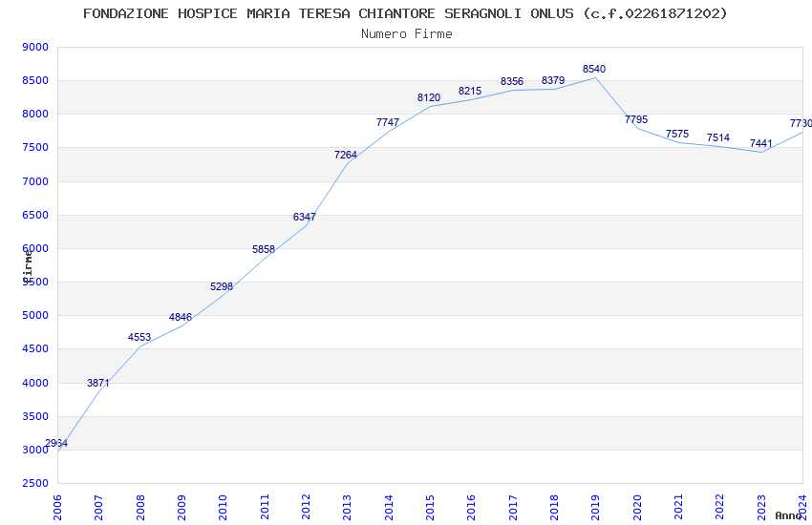Viewport: 812px width, 525px height.
Task: Select data label 5298 for 2010
Action: pyautogui.click(x=222, y=286)
